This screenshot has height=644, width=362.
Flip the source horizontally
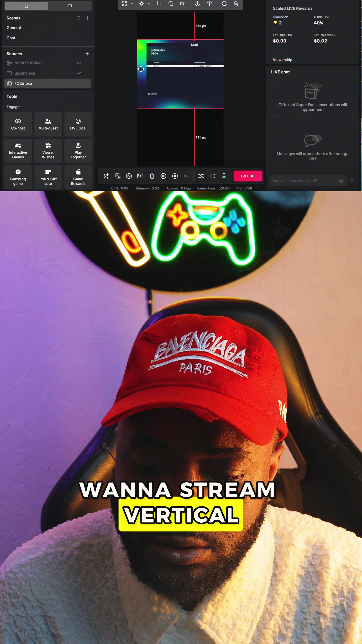tap(183, 4)
